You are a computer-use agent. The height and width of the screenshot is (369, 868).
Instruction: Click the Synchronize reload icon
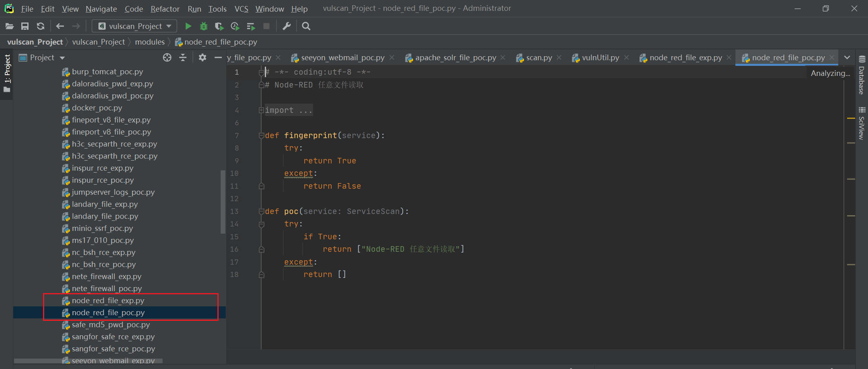coord(41,27)
